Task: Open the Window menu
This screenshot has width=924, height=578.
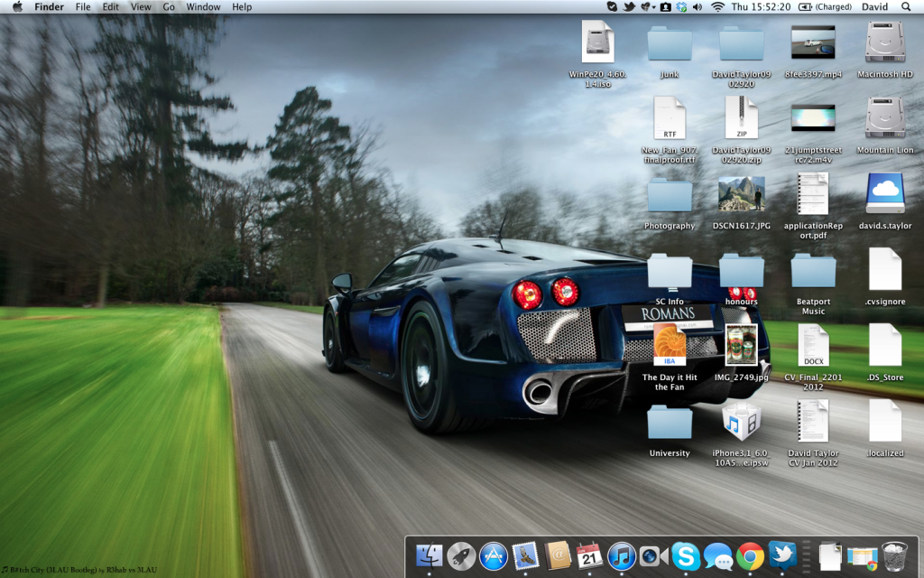Action: 203,6
